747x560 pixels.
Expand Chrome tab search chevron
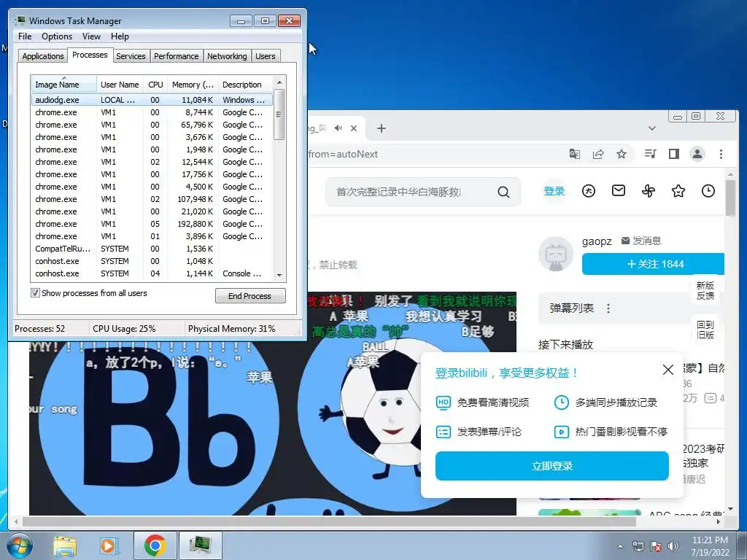(652, 128)
